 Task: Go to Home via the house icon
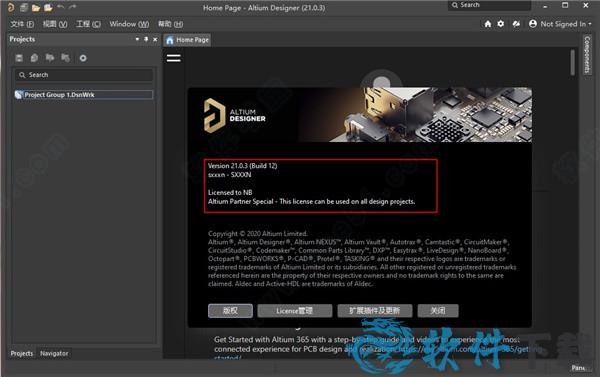click(488, 24)
